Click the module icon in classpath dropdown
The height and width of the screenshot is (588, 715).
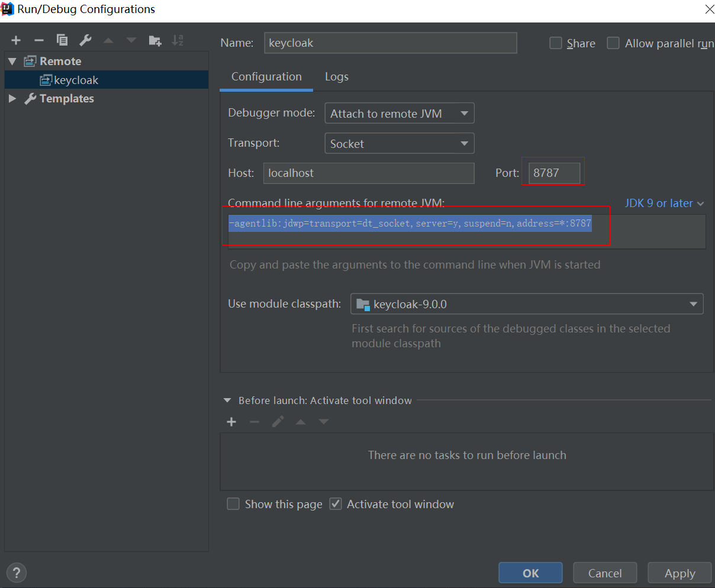(363, 304)
